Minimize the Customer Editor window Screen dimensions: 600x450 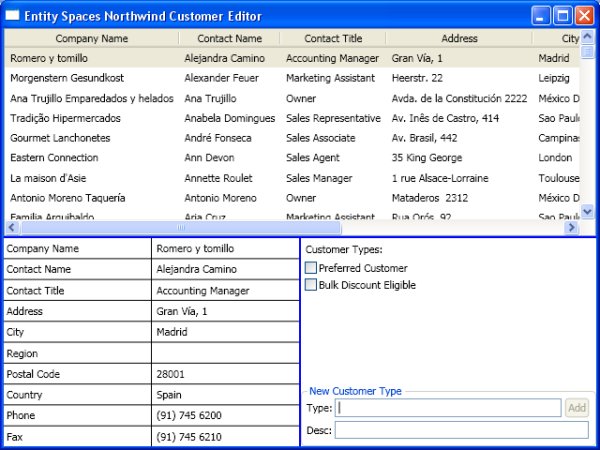541,16
